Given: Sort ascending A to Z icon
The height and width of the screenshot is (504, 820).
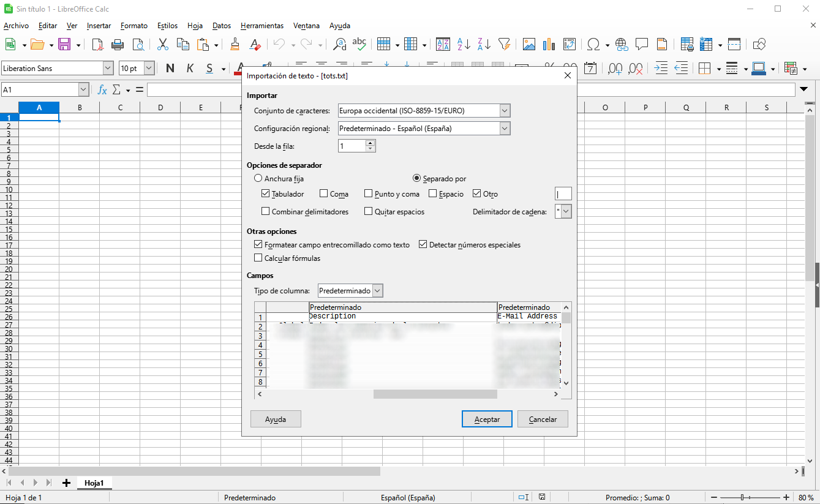Looking at the screenshot, I should tap(464, 45).
